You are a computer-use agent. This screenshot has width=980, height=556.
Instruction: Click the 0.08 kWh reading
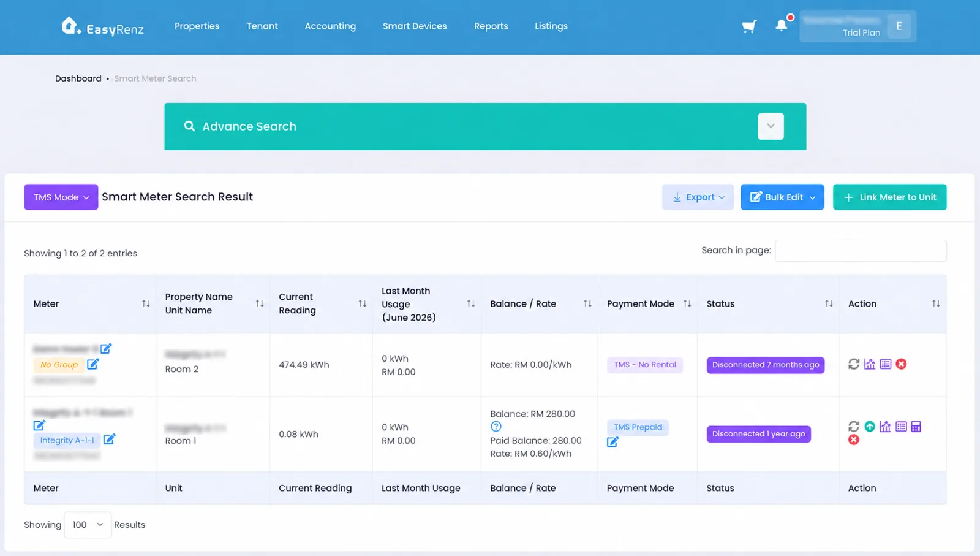point(298,434)
